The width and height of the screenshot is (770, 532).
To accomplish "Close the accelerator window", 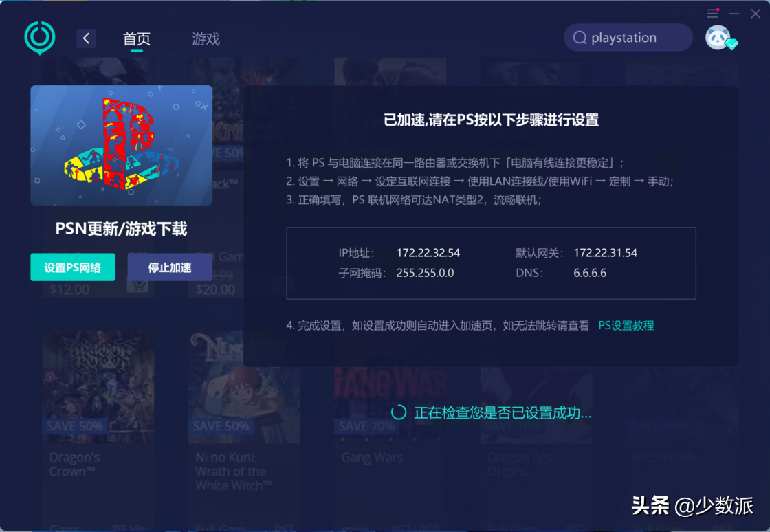I will 756,14.
